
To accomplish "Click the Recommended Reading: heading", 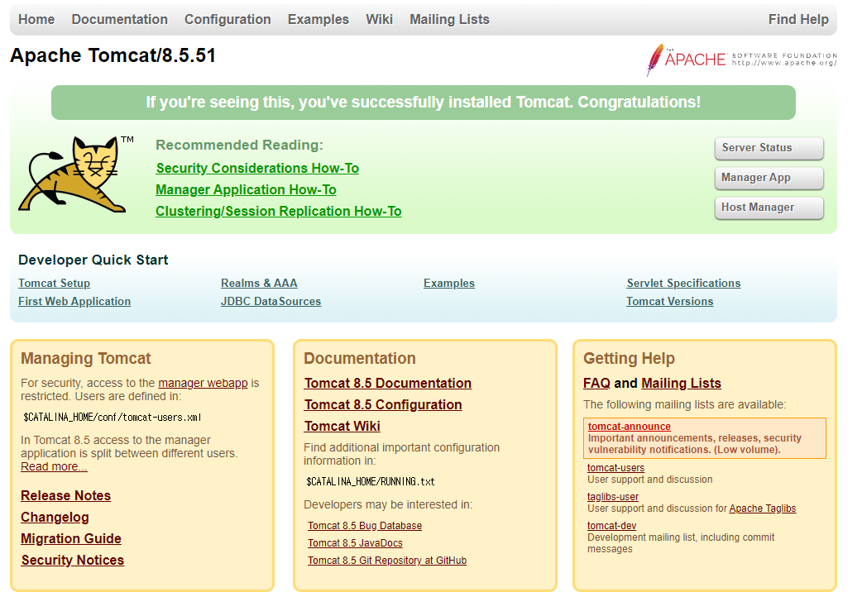I will (239, 145).
